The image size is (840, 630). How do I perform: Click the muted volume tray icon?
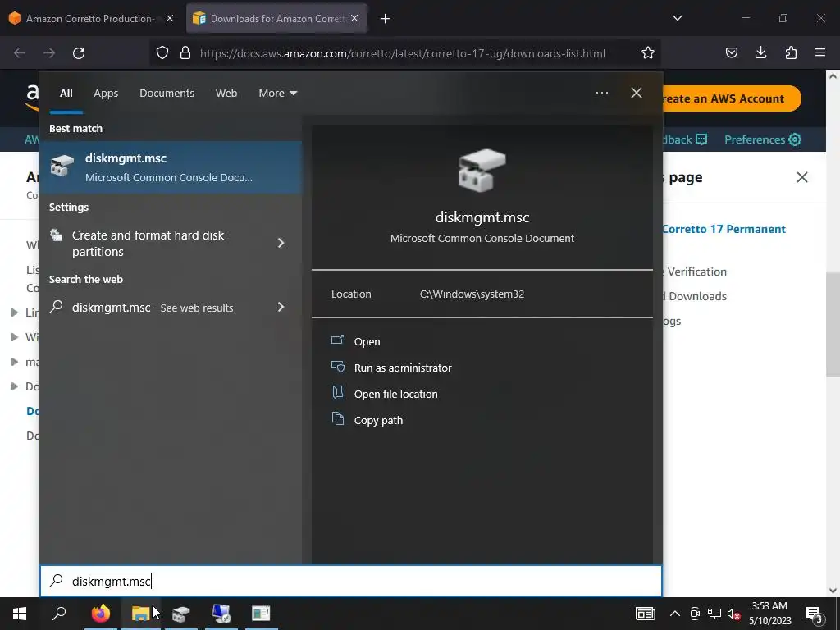tap(733, 614)
